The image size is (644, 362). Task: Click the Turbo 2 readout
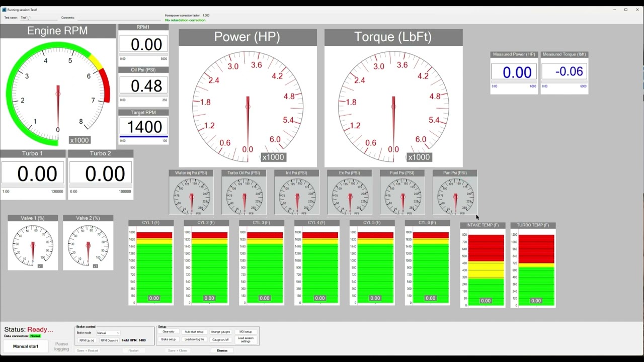pos(101,174)
